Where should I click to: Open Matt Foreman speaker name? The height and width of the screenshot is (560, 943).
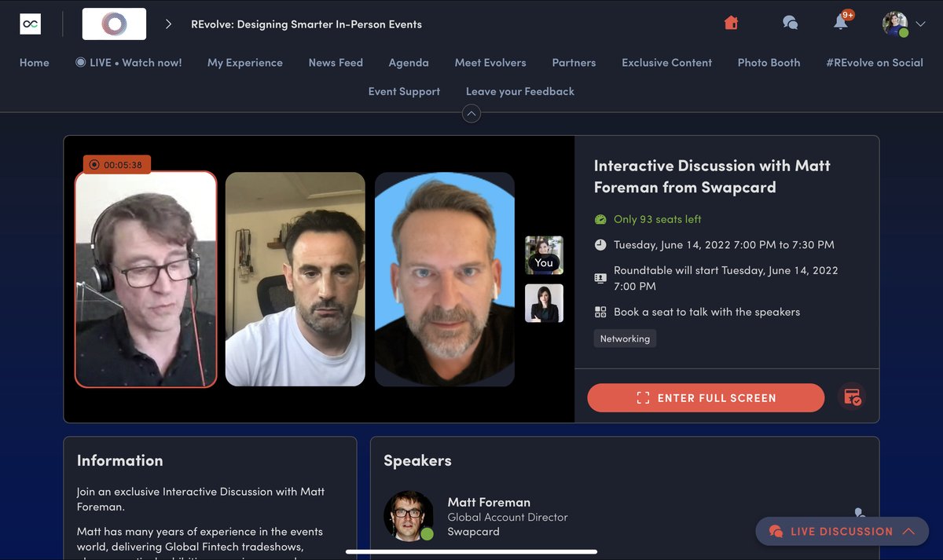click(x=489, y=502)
